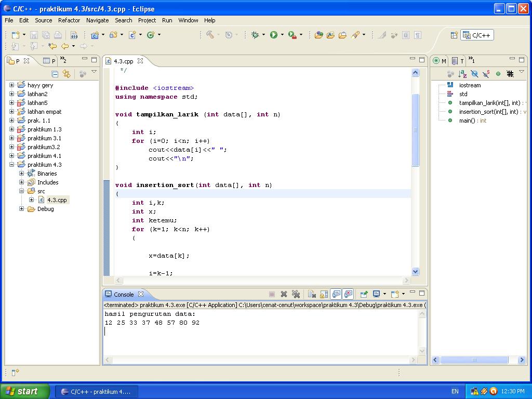
Task: Toggle Show Console When Standard Error Changes
Action: pos(349,294)
